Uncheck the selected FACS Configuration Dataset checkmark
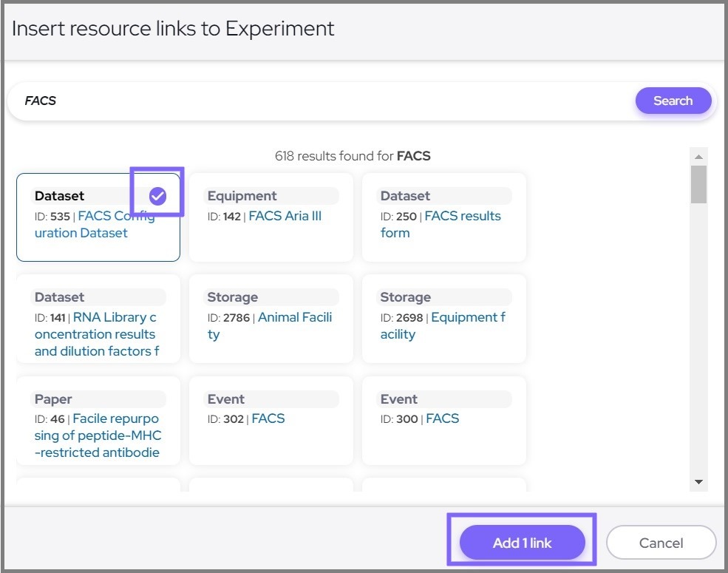Image resolution: width=728 pixels, height=573 pixels. coord(157,196)
